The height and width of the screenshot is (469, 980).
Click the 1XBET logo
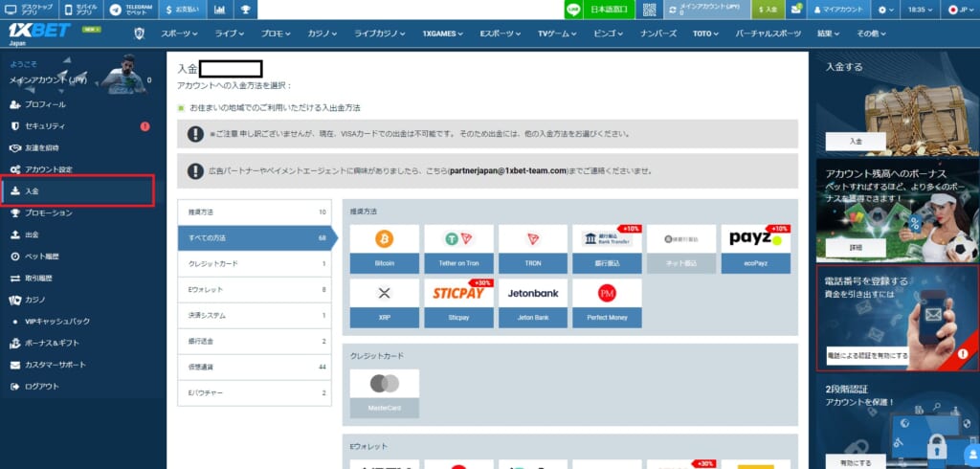pos(38,31)
